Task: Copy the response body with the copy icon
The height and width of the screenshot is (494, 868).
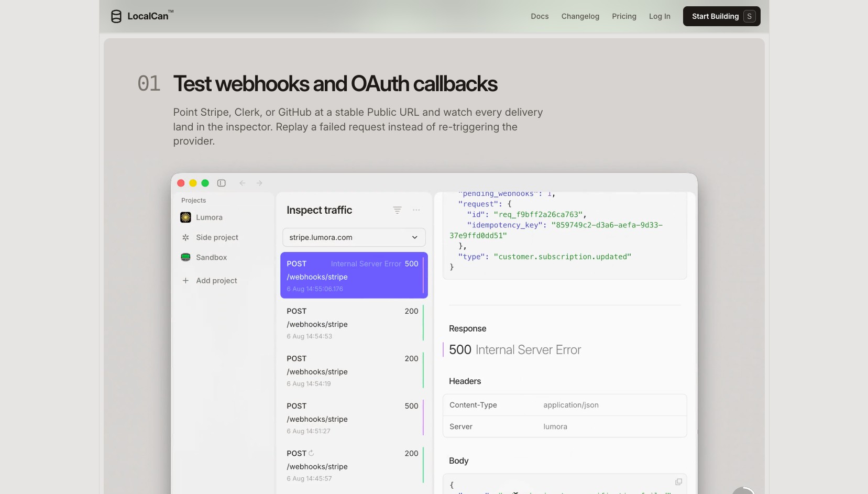Action: tap(678, 482)
